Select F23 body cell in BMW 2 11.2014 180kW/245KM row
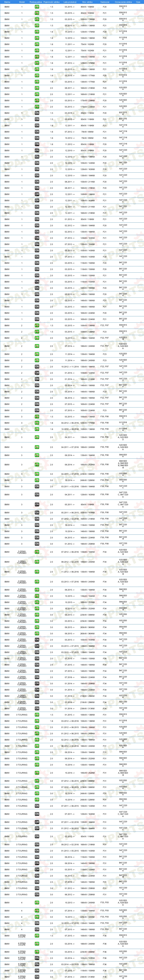The height and width of the screenshot is (980, 144). (x=105, y=360)
